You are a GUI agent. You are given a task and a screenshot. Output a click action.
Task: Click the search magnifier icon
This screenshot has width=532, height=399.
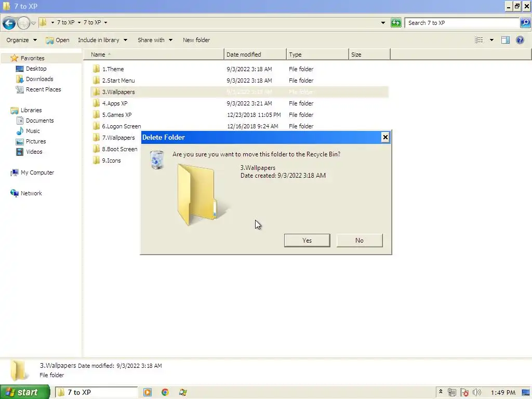(525, 23)
